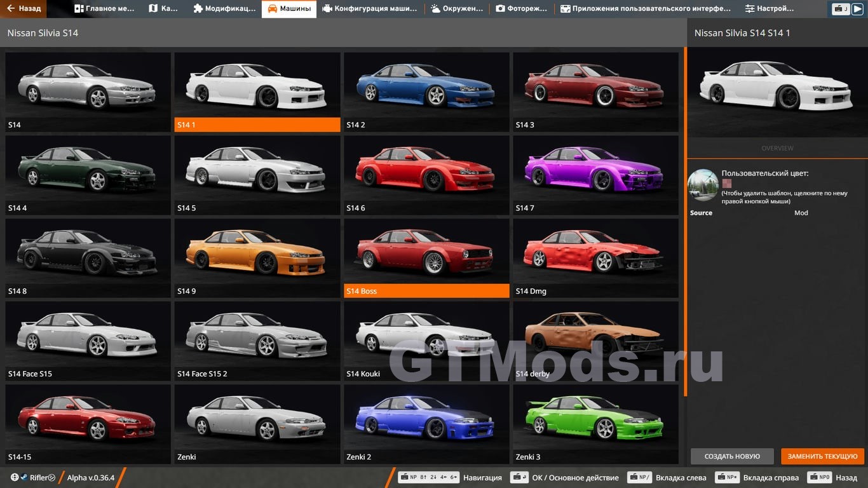The image size is (868, 488).
Task: Open the Модификации tab with puzzle icon
Action: 224,9
